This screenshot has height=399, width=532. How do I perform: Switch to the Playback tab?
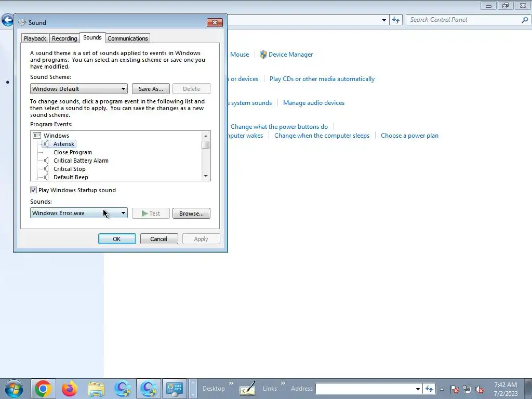[35, 38]
